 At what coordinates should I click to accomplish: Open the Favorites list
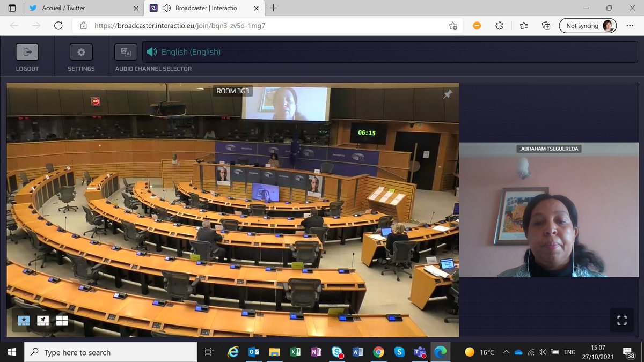click(x=524, y=26)
